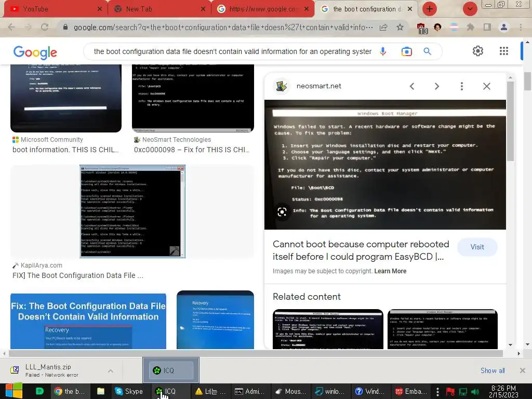This screenshot has width=532, height=399.
Task: Open the Chrome three-dot menu
Action: tap(521, 27)
